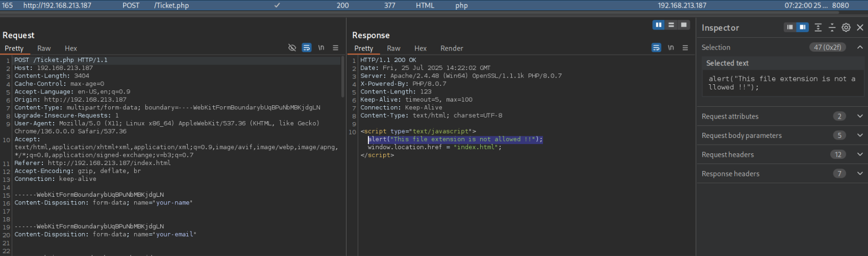Close the Inspector panel

coord(860,28)
